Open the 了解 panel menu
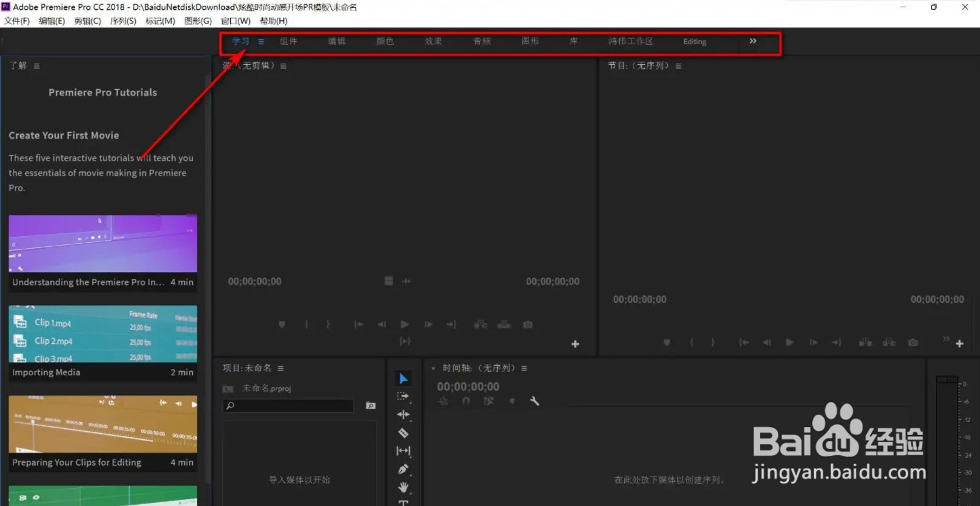Viewport: 980px width, 506px height. (37, 66)
